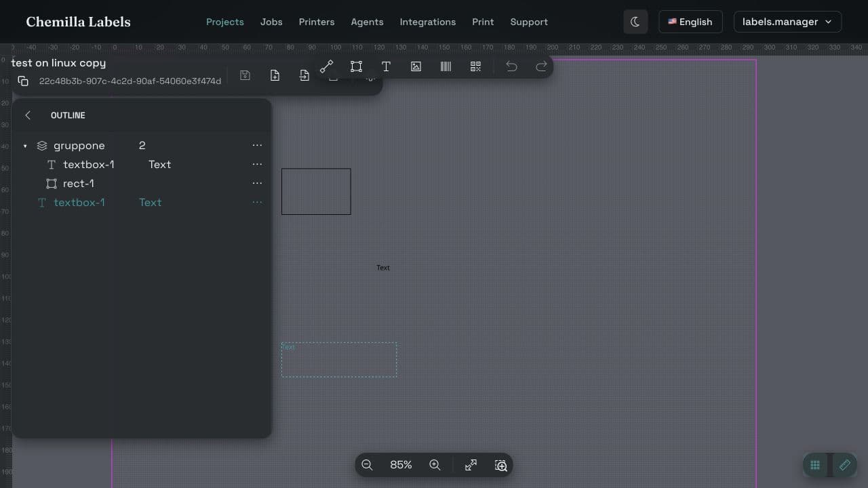Click the OUTLINE panel heading

coord(68,115)
